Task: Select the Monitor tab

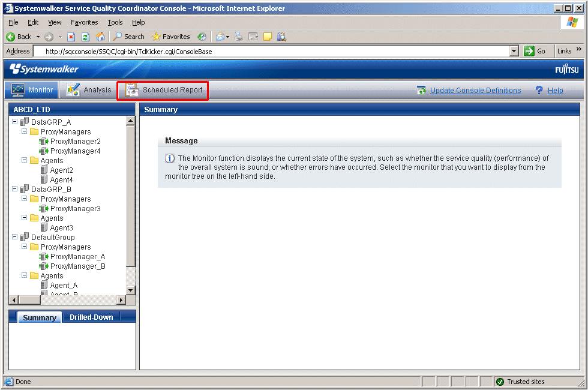Action: coord(32,90)
